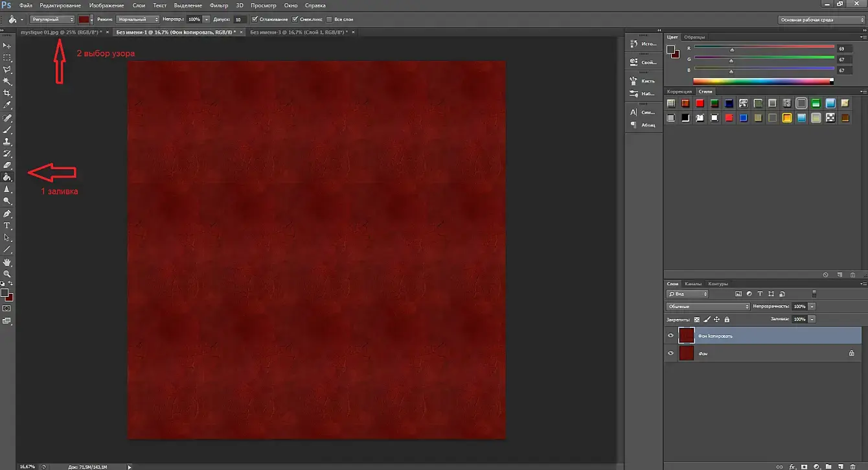
Task: Adjust the red R channel slider
Action: [x=732, y=50]
